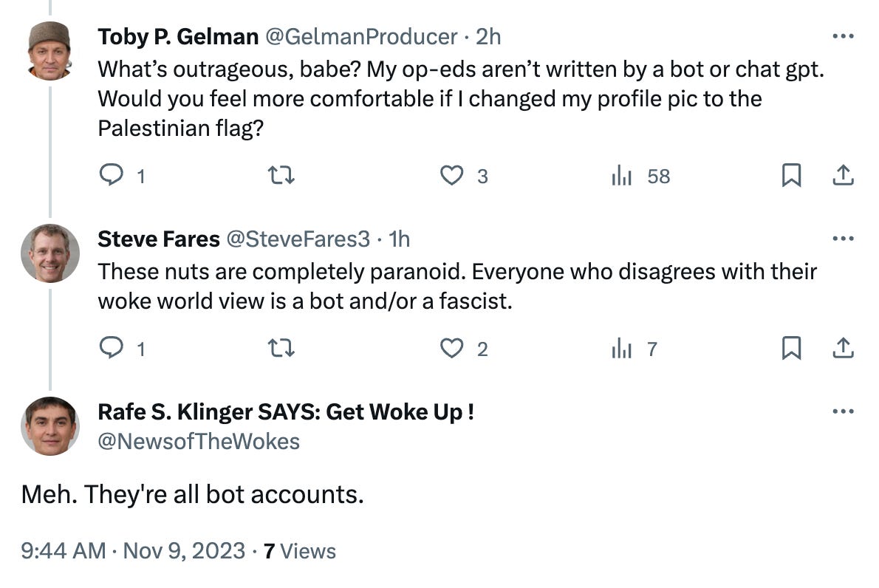
Task: Open more options for Toby's tweet
Action: pyautogui.click(x=843, y=36)
